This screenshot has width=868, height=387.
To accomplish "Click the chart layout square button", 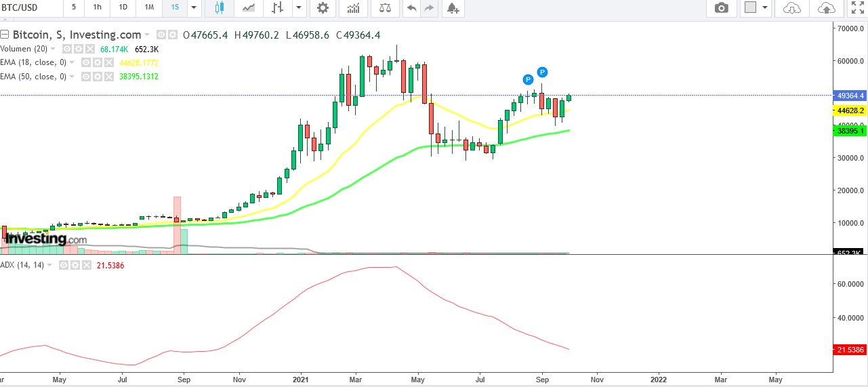I will point(750,8).
